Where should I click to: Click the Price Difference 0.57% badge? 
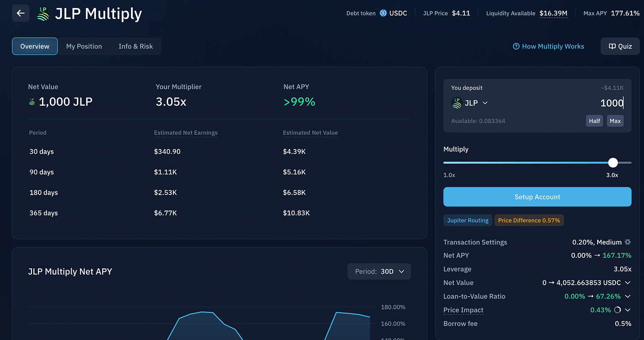tap(529, 220)
